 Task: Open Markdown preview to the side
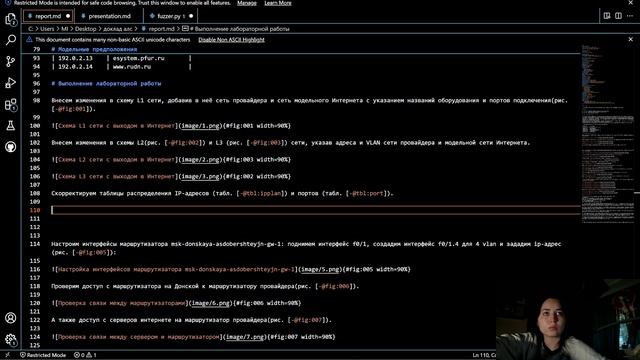(607, 16)
